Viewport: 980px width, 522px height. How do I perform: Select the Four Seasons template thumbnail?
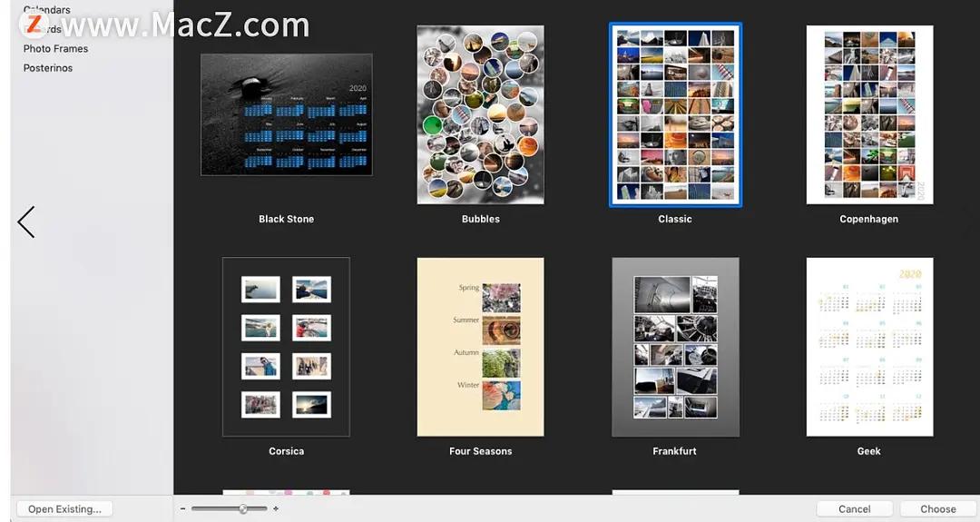click(x=481, y=347)
